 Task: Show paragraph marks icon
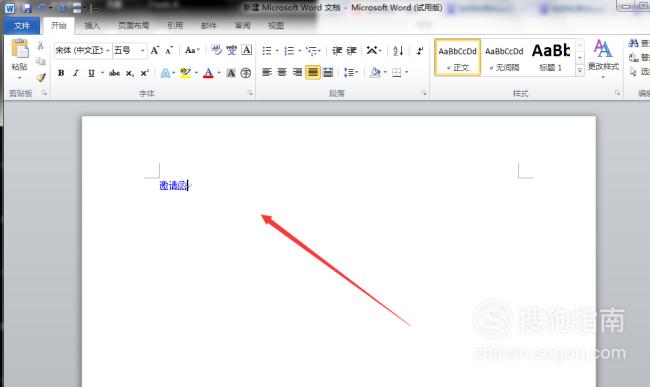tap(420, 51)
